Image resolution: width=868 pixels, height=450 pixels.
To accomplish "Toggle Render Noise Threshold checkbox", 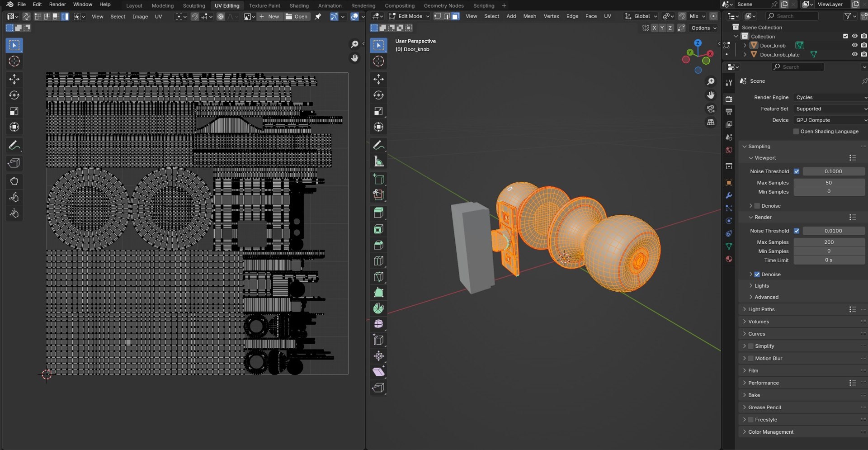I will [797, 231].
